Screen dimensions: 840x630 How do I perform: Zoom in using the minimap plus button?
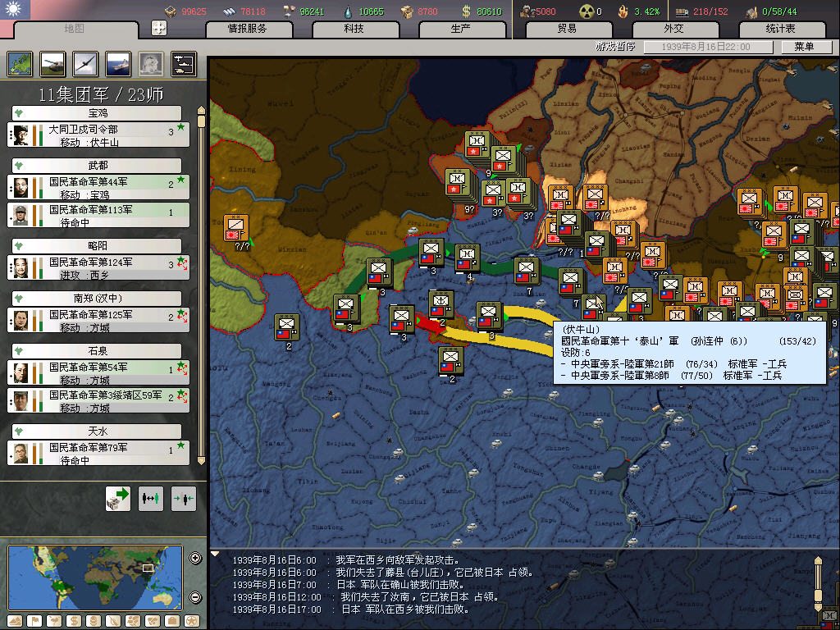click(x=195, y=558)
